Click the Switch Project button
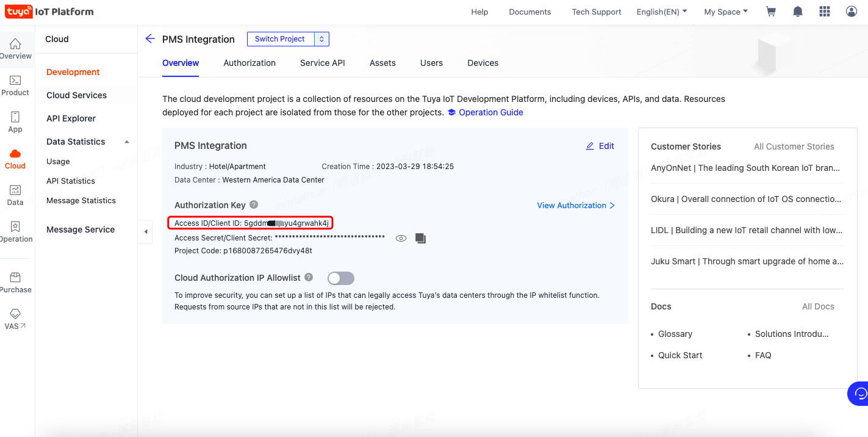Image resolution: width=868 pixels, height=437 pixels. pyautogui.click(x=281, y=39)
